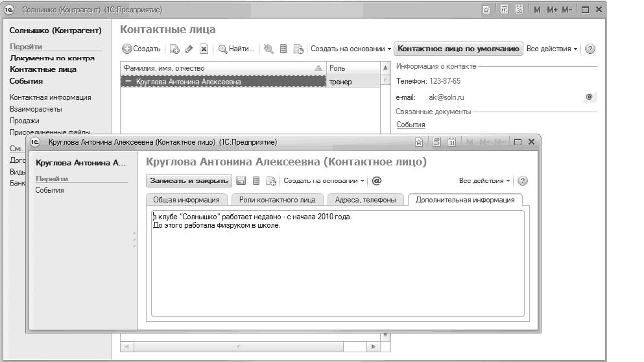Click the M- button in Солнышко title bar

pos(567,10)
